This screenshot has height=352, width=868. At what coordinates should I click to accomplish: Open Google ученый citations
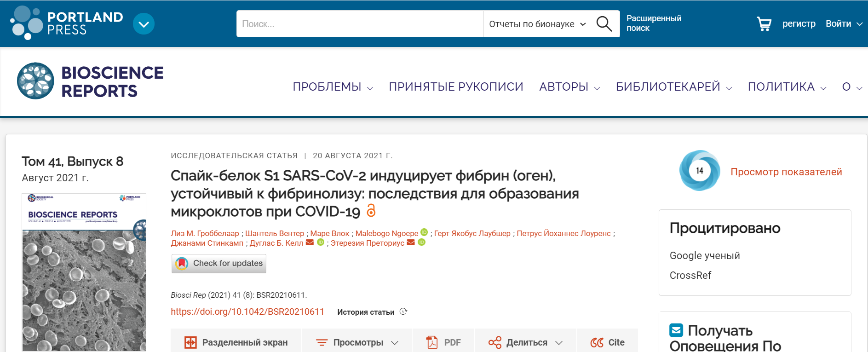pyautogui.click(x=705, y=255)
